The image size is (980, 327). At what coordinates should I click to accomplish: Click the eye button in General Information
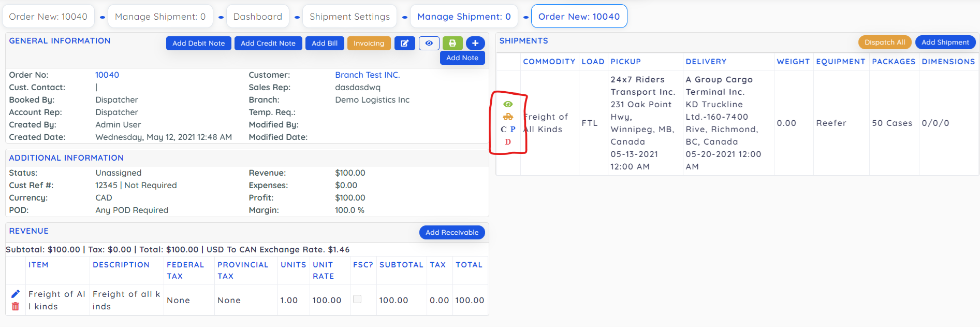(x=429, y=44)
